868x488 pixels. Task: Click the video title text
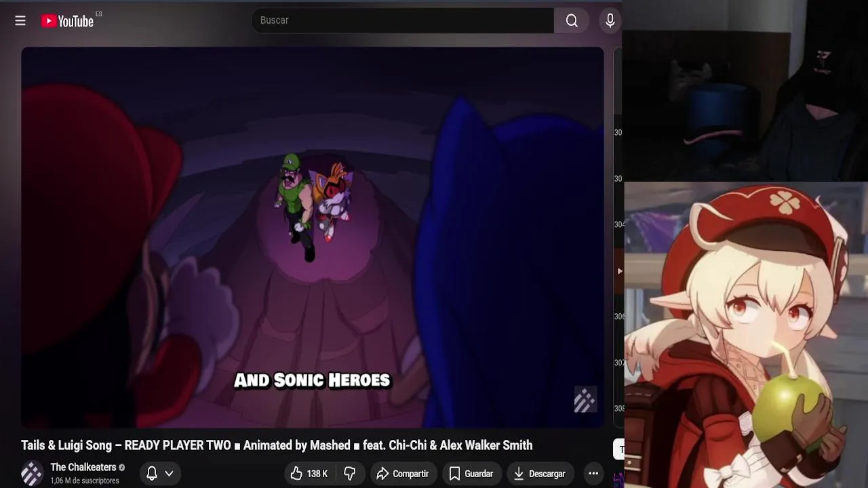click(x=277, y=445)
